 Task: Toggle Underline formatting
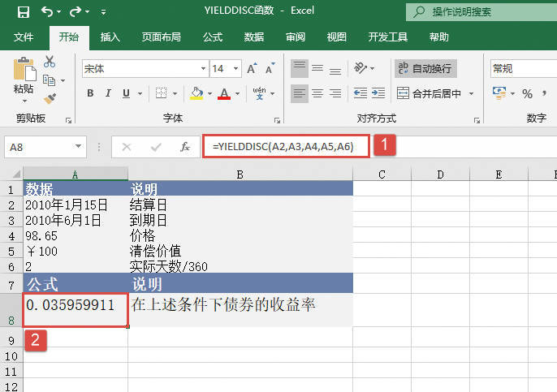[126, 93]
